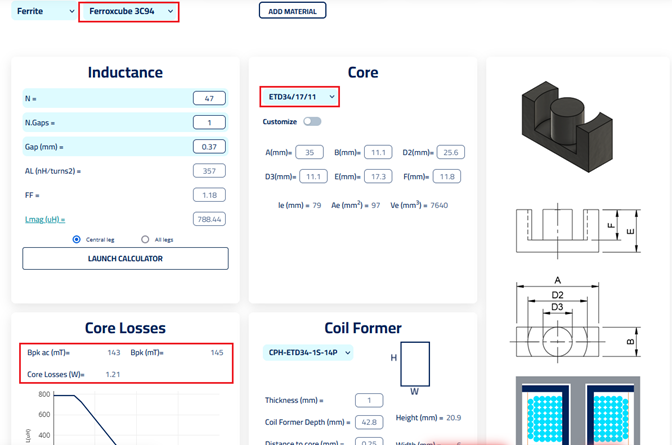The image size is (672, 445).
Task: Click the E(mm) dimension field
Action: [378, 176]
